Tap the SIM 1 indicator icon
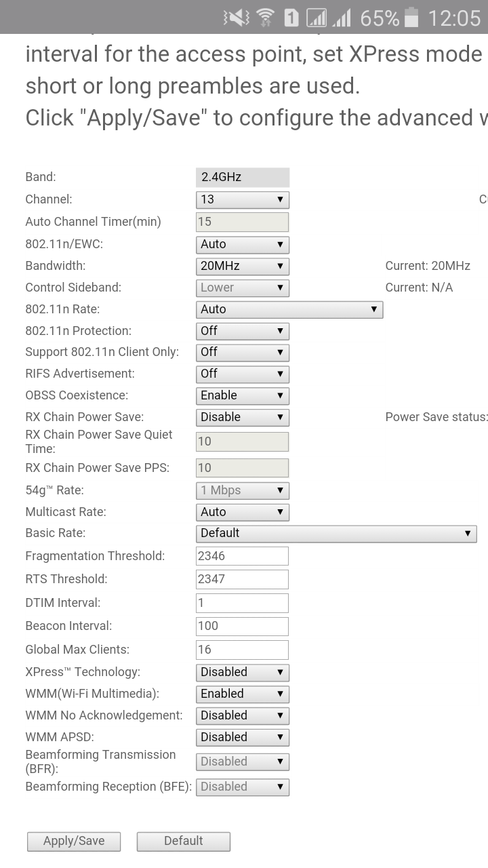 point(291,18)
